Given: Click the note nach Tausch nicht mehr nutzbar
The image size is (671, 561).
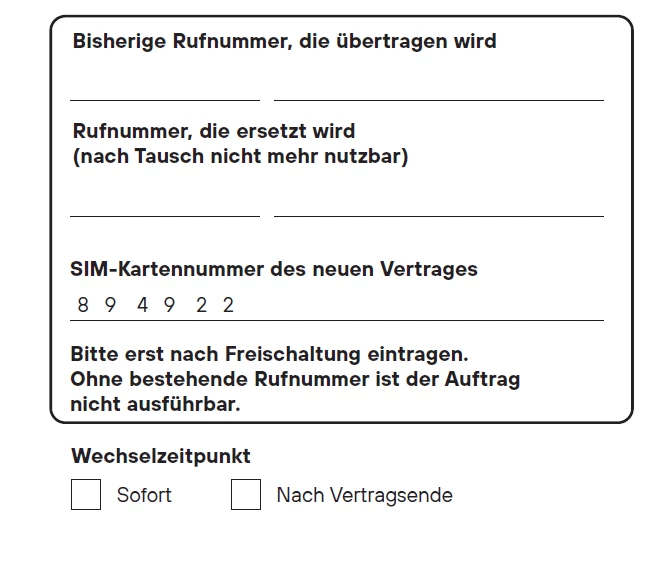Looking at the screenshot, I should tap(240, 157).
